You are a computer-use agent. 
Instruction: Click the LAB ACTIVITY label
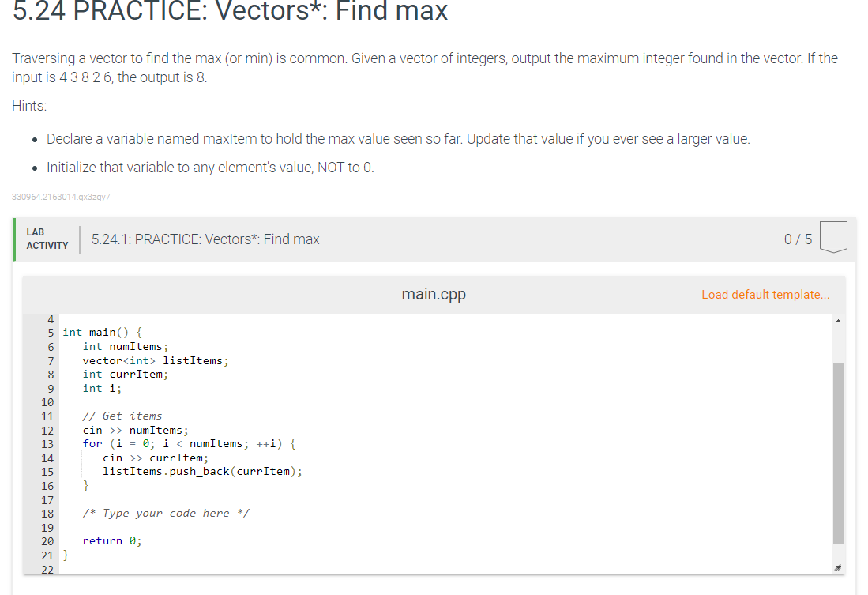coord(47,239)
